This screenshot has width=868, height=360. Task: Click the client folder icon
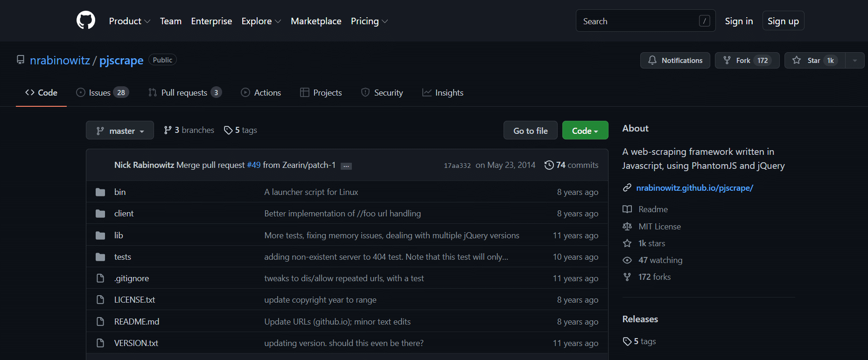tap(100, 214)
